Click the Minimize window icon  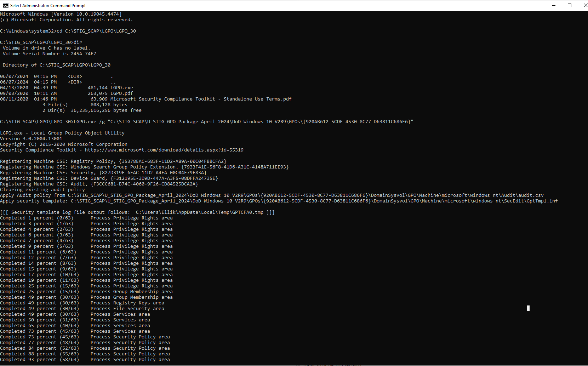(x=553, y=5)
